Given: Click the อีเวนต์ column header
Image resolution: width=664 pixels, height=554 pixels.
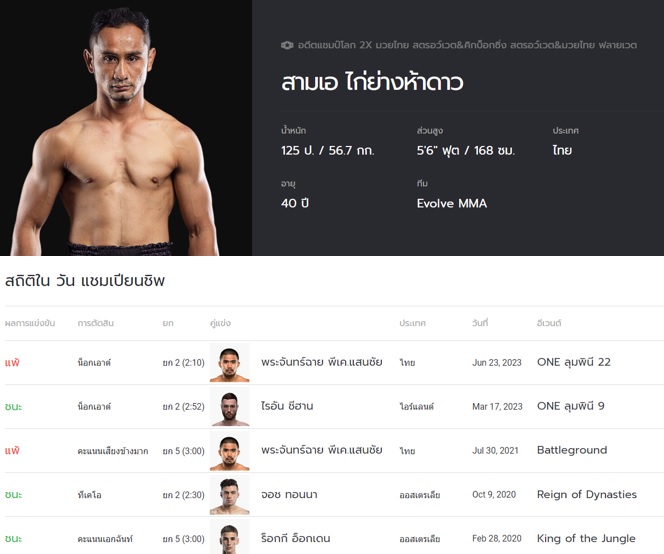Looking at the screenshot, I should tap(549, 323).
